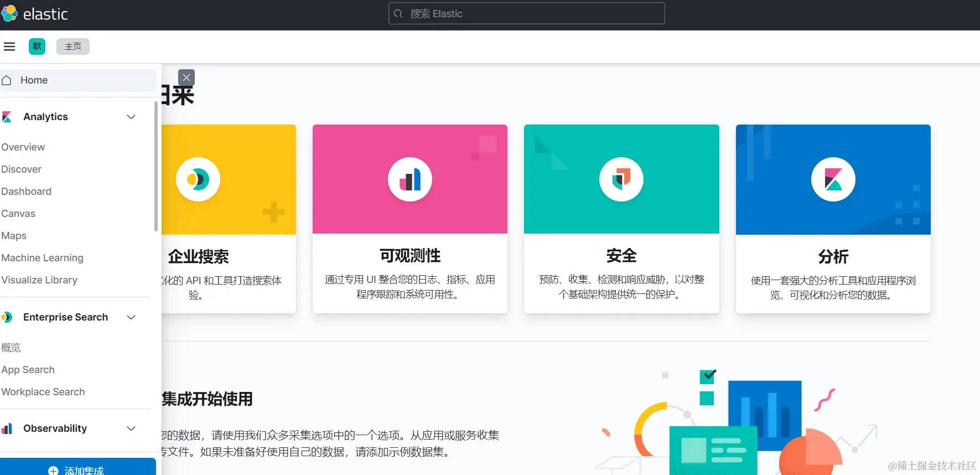Click the Elastic logo in header
The width and height of the screenshot is (980, 475).
click(x=34, y=14)
